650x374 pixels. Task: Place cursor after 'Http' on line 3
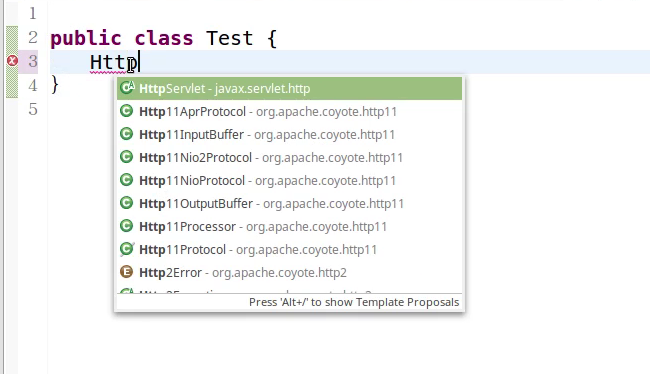click(x=140, y=62)
